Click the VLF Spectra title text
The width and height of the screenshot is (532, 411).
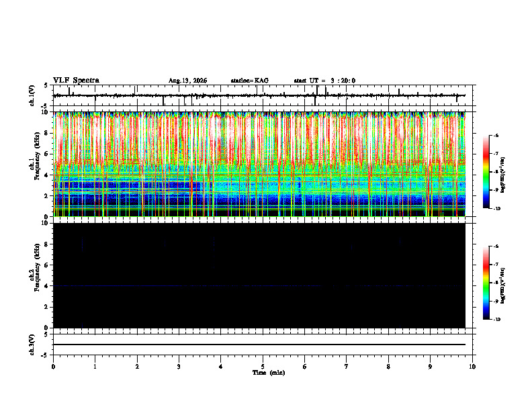click(x=76, y=81)
